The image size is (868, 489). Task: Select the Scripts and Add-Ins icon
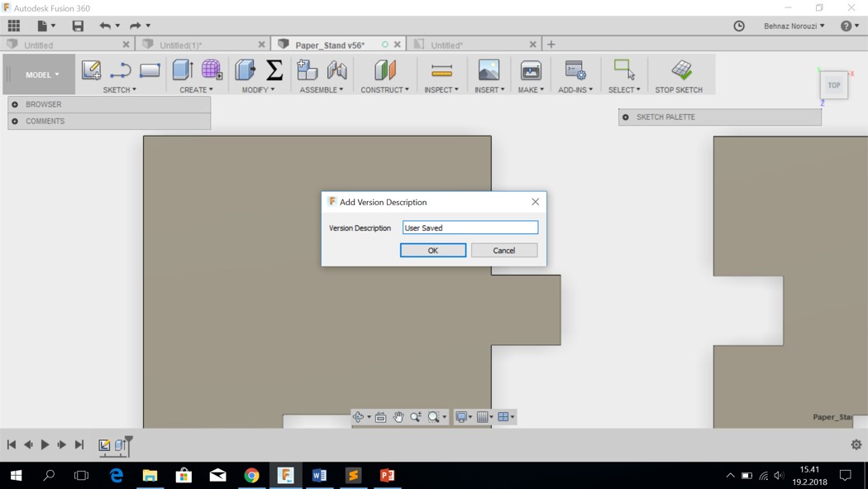pos(575,70)
